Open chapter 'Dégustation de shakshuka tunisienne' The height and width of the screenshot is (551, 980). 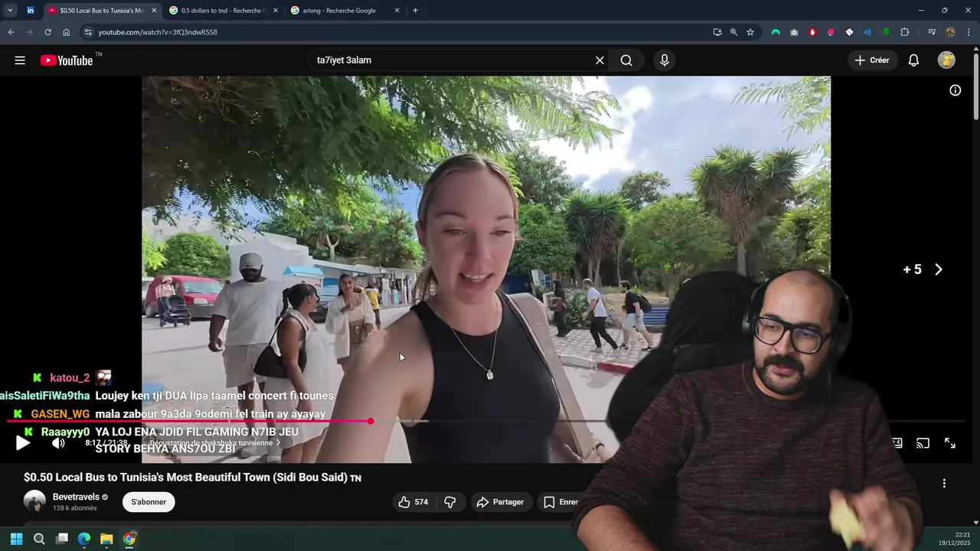214,443
